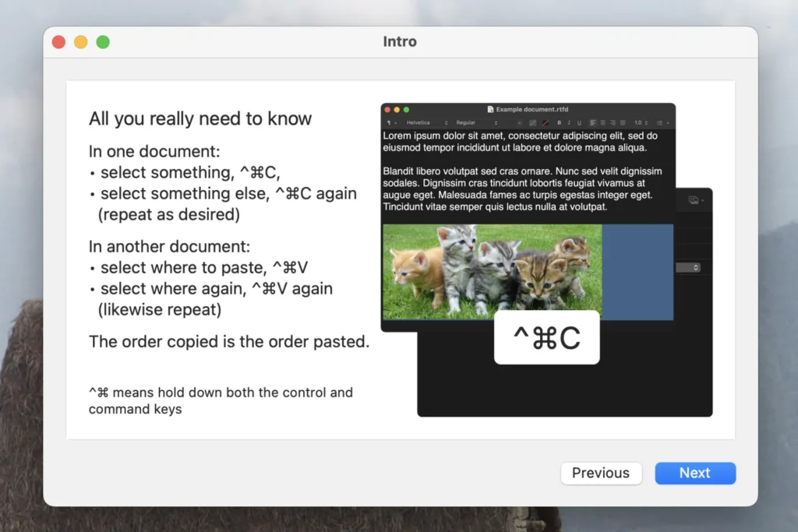
Task: Apply italic formatting in the toolbar
Action: [x=569, y=122]
